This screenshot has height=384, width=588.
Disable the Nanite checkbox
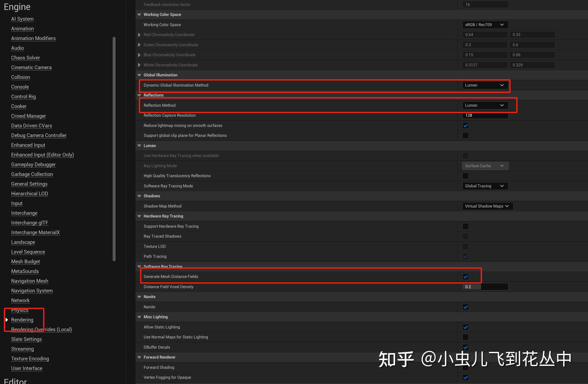click(x=465, y=307)
